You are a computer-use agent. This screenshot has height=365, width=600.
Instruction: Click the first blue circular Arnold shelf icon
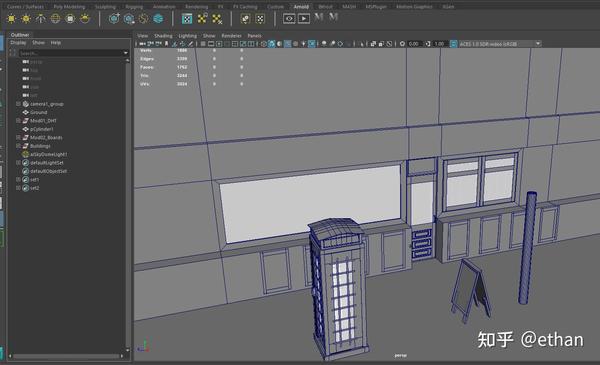pyautogui.click(x=114, y=18)
